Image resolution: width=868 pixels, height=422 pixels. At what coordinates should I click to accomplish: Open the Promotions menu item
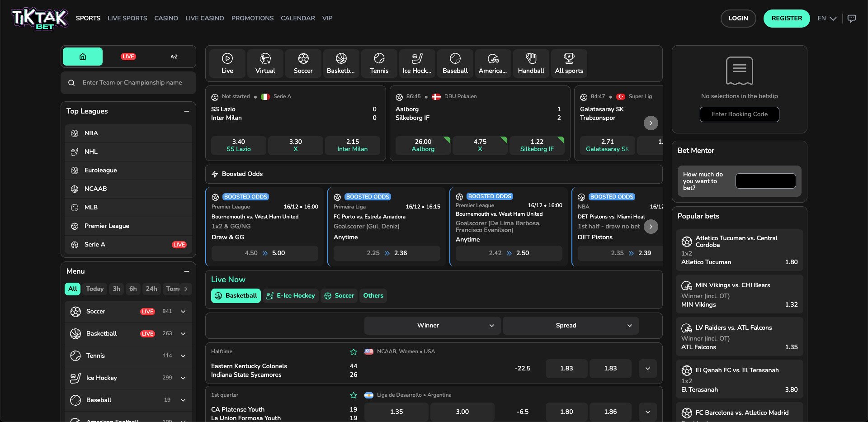(252, 18)
